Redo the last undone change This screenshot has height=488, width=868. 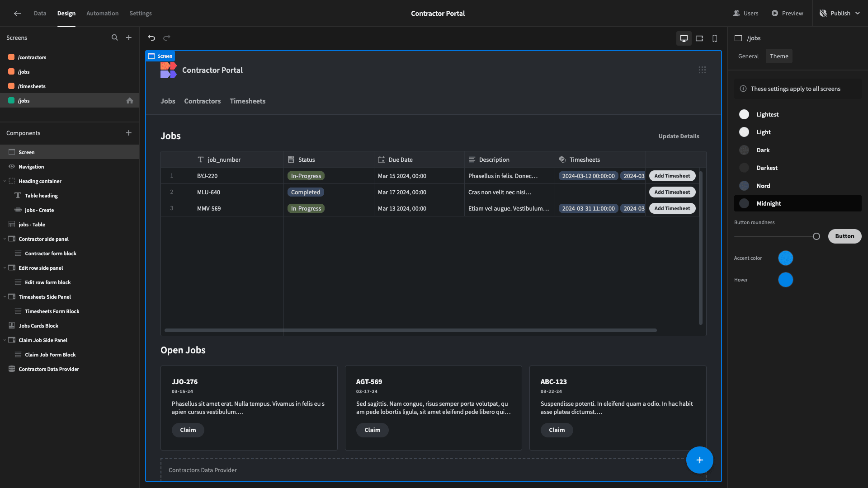pos(167,38)
